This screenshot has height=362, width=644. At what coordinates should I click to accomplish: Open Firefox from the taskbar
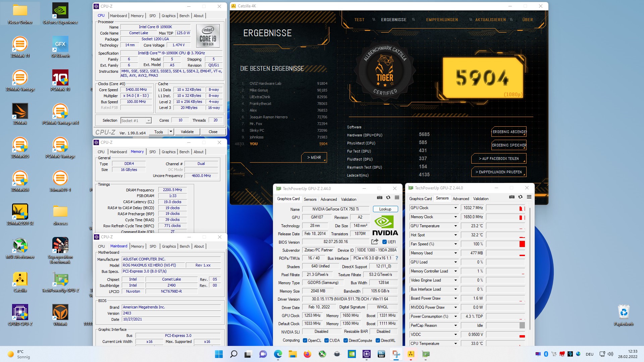[307, 354]
